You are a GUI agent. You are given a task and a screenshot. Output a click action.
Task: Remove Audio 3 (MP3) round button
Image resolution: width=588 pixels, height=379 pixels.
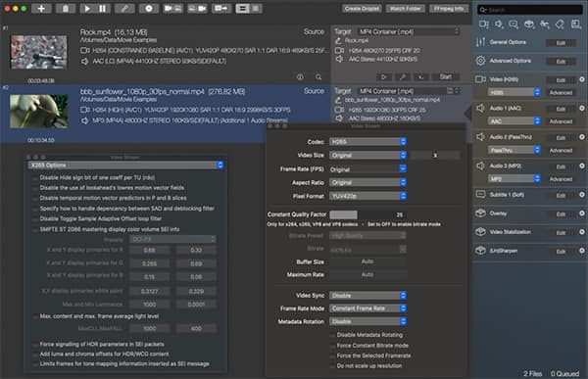pos(581,166)
